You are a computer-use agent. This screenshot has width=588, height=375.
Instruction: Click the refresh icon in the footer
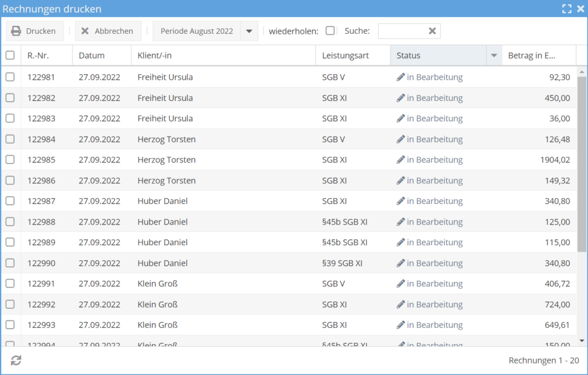point(16,360)
